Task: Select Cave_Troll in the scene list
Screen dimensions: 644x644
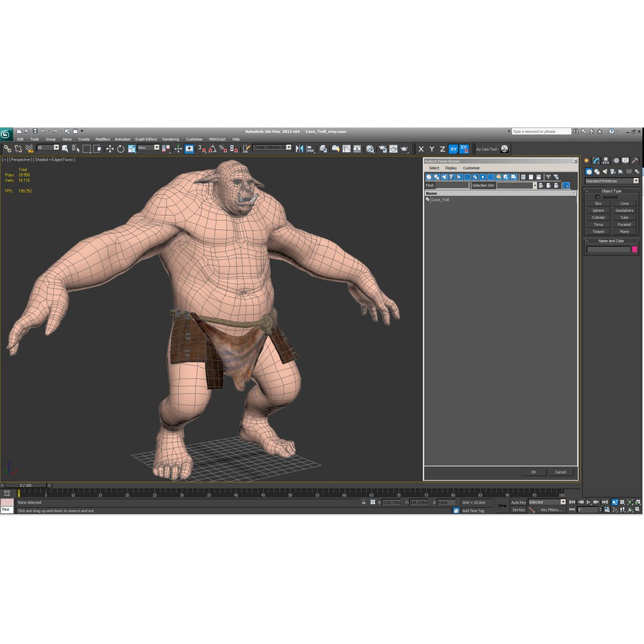Action: [x=440, y=200]
